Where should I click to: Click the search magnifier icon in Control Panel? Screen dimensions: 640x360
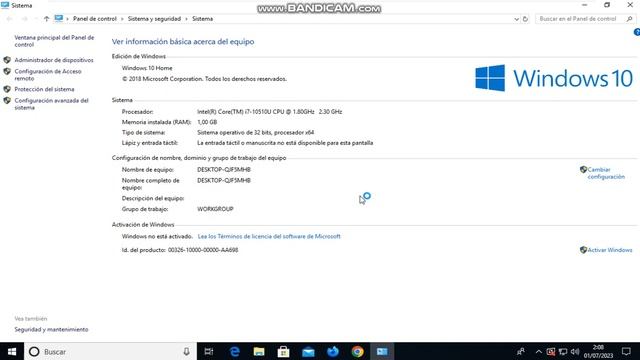tap(629, 19)
